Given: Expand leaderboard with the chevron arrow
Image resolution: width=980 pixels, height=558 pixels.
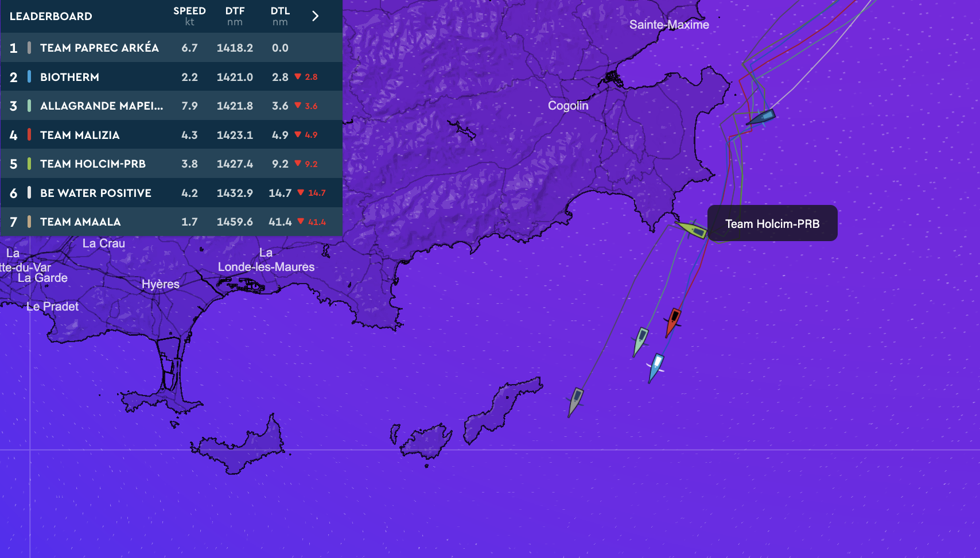Looking at the screenshot, I should (x=315, y=16).
